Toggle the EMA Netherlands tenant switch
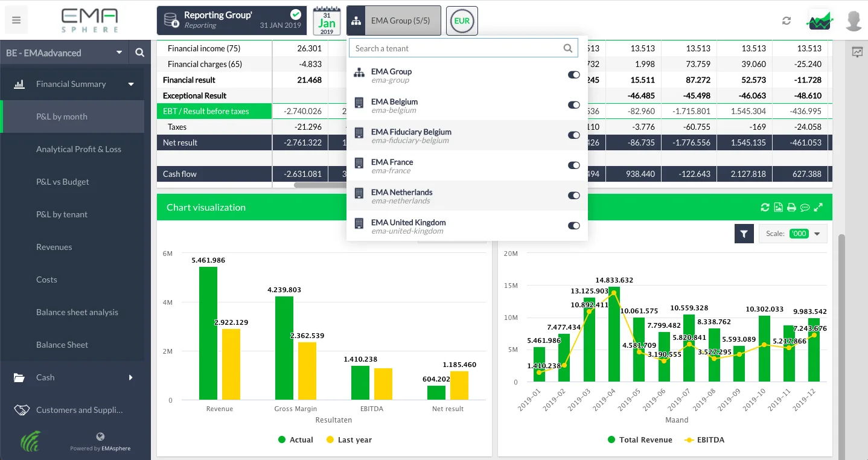Viewport: 868px width, 460px height. click(x=573, y=196)
